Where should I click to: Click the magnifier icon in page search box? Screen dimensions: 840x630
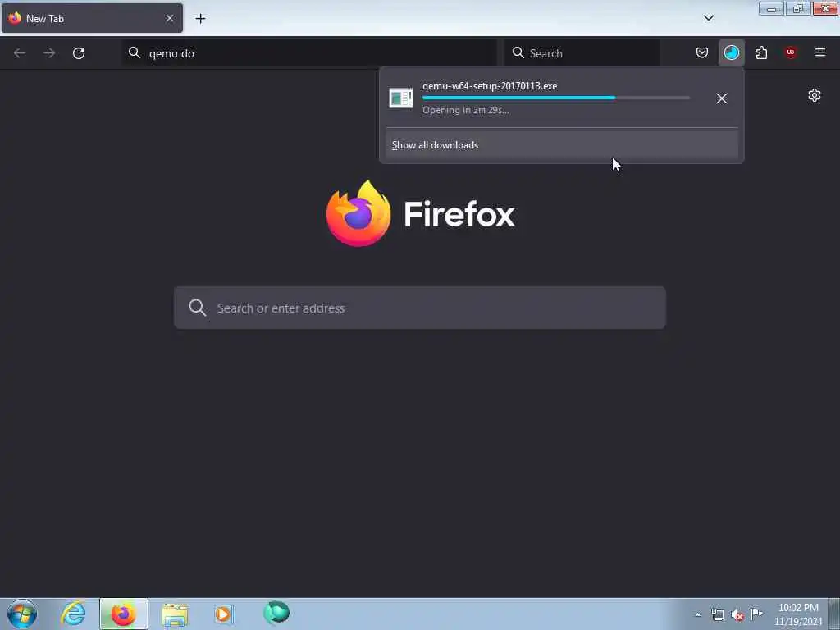click(197, 308)
